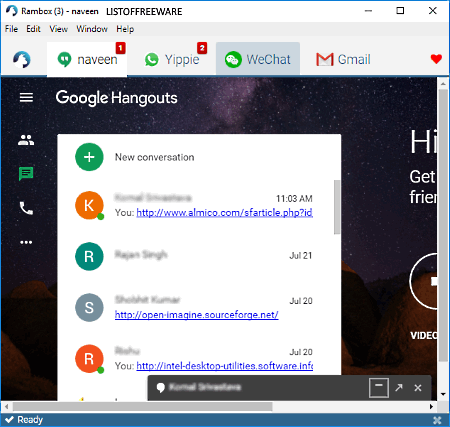Screen dimensions: 450x427
Task: Open the WeChat tab
Action: pyautogui.click(x=258, y=59)
